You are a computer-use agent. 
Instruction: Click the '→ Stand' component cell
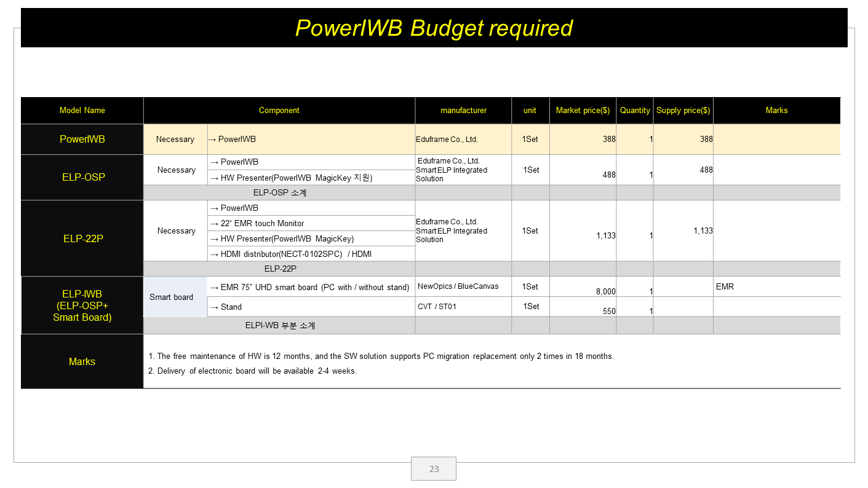coord(311,307)
